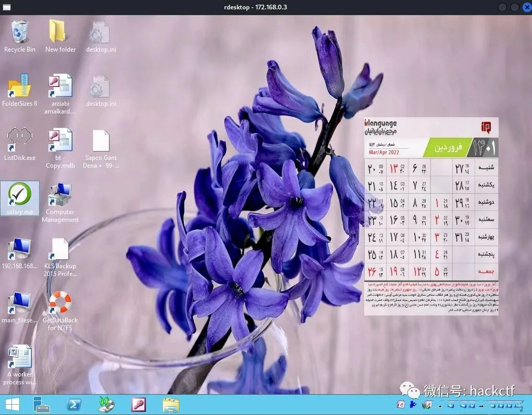Open File Explorer from the taskbar
532x415 pixels.
(x=171, y=405)
